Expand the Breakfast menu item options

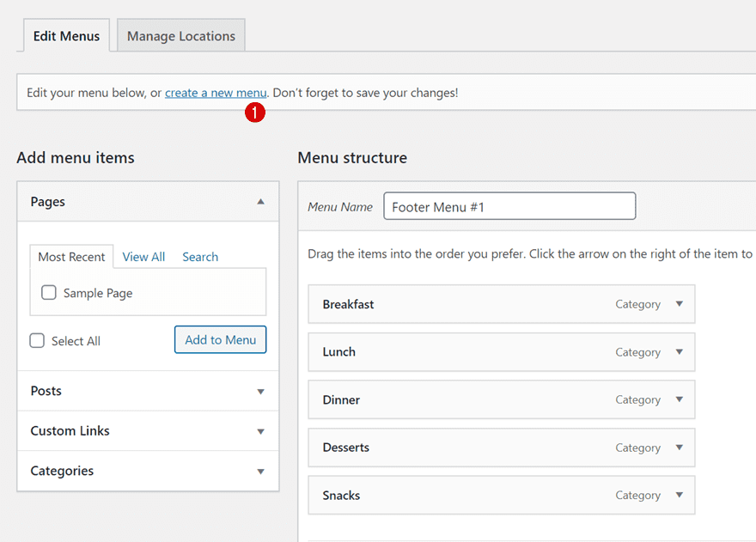point(677,304)
